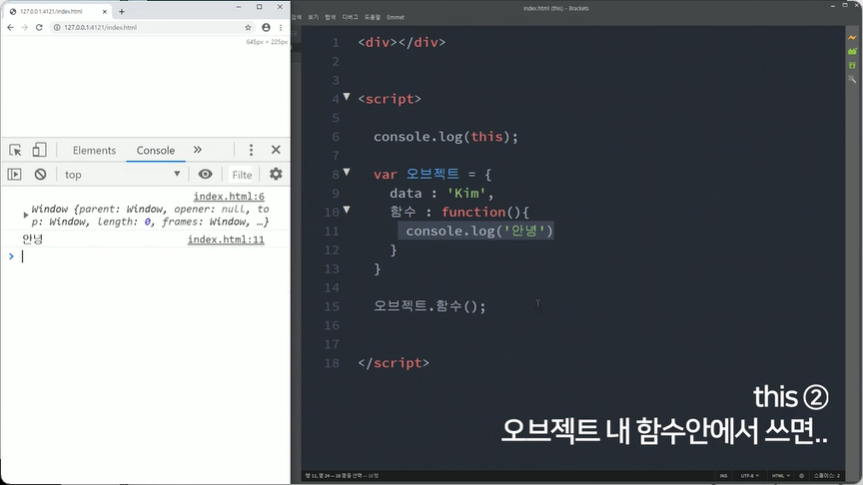Click the 'Kim' string on line 9
Image resolution: width=863 pixels, height=485 pixels.
[467, 193]
